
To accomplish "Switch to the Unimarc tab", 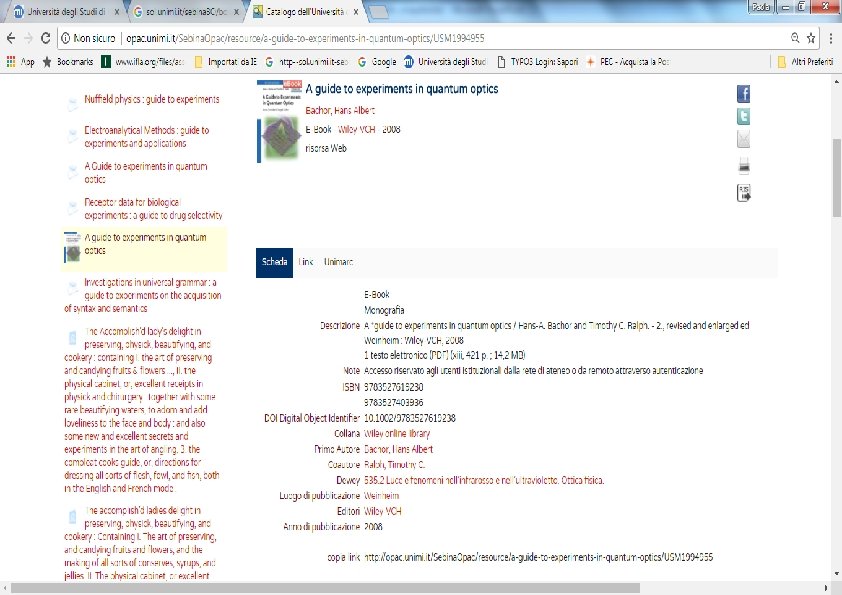I will (338, 262).
